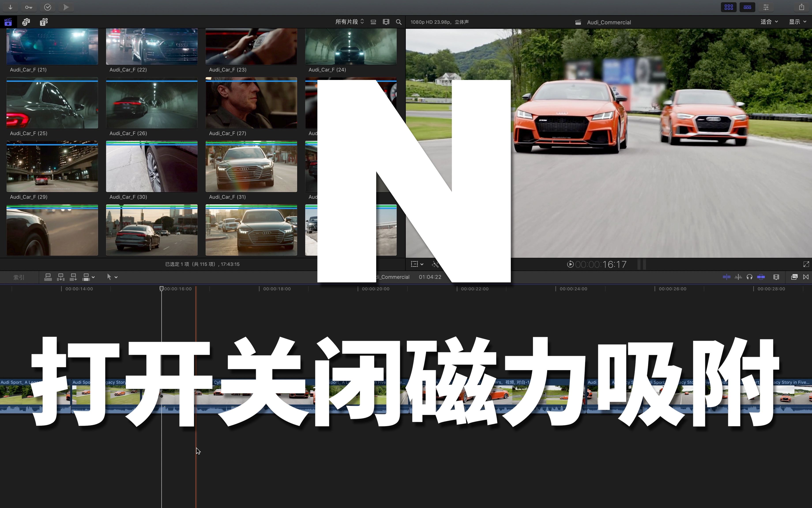Toggle the inspector panel sliders icon

766,7
